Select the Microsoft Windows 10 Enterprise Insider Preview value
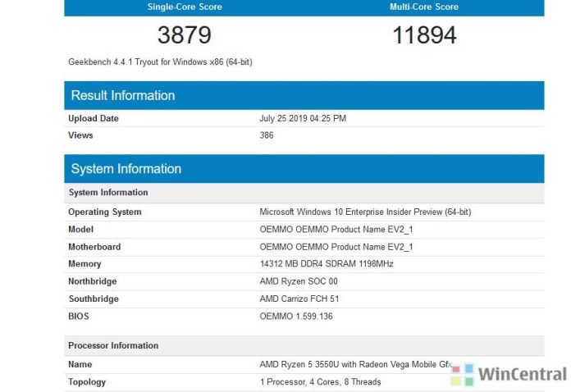Viewport: 571px width, 392px height. [365, 212]
